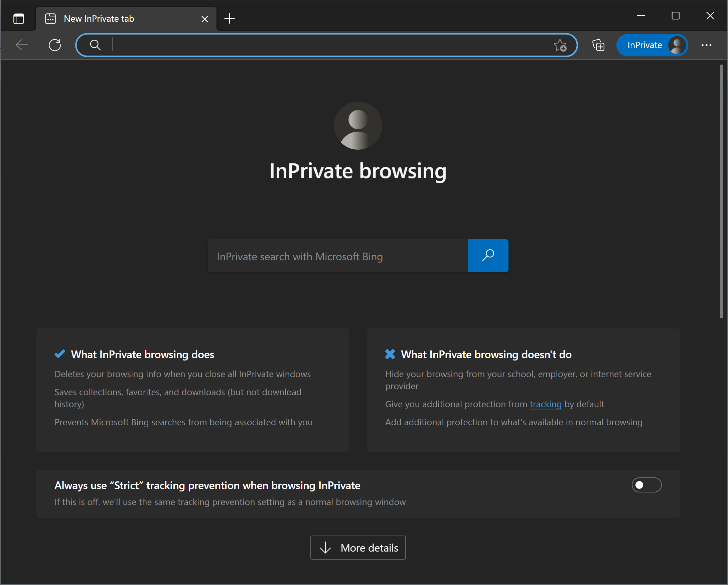Open the Collections icon
Screen dimensions: 728x585
(598, 45)
